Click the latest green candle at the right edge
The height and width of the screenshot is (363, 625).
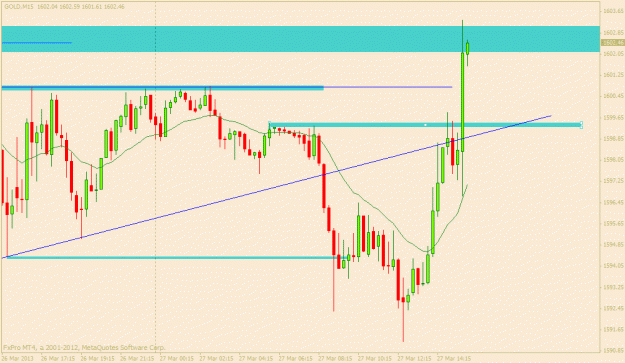(x=468, y=48)
